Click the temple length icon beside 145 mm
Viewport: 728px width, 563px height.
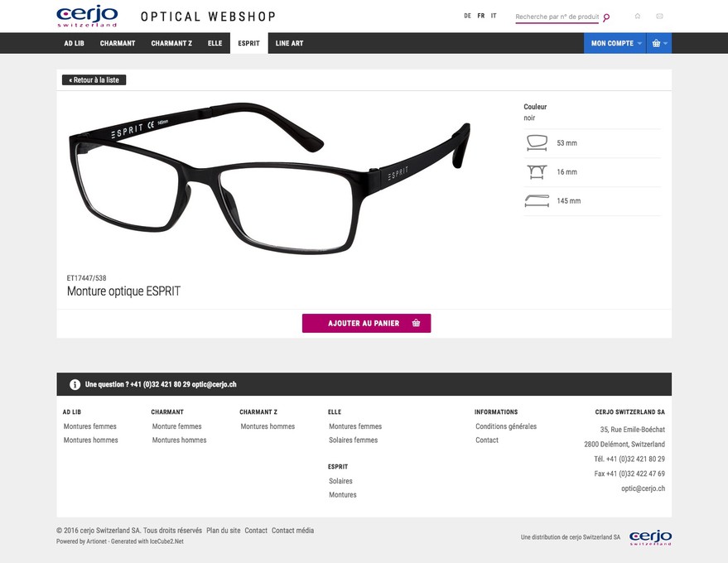pos(537,200)
